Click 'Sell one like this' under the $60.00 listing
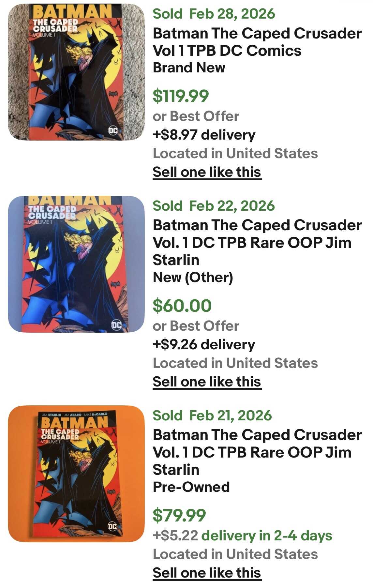The image size is (389, 588). point(207,382)
